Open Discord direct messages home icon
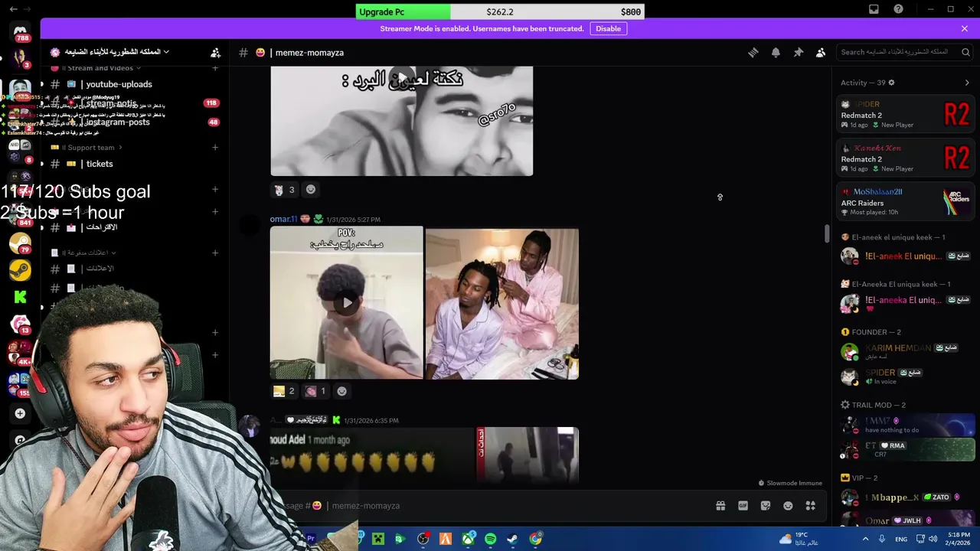 tap(20, 31)
